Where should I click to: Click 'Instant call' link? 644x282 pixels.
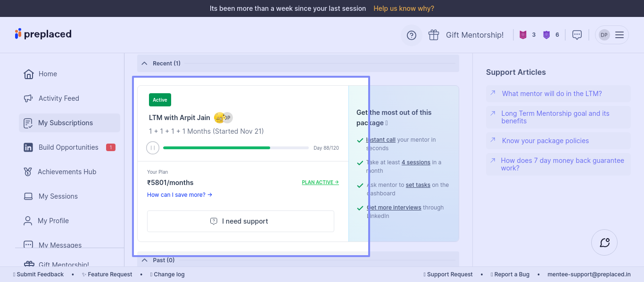click(381, 140)
